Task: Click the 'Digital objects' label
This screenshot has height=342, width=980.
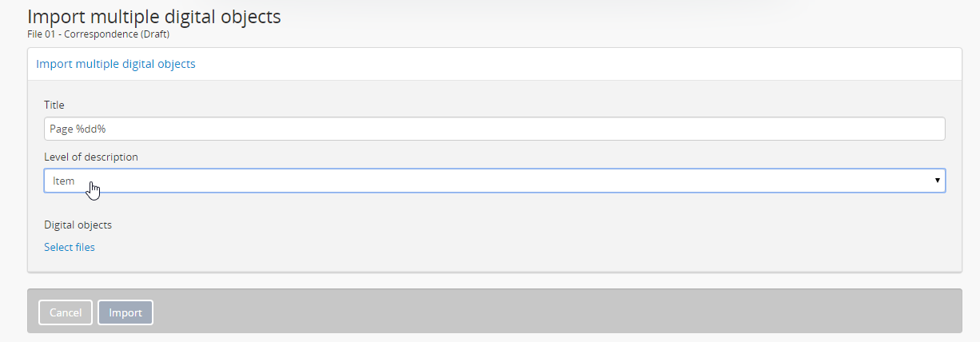Action: (x=78, y=225)
